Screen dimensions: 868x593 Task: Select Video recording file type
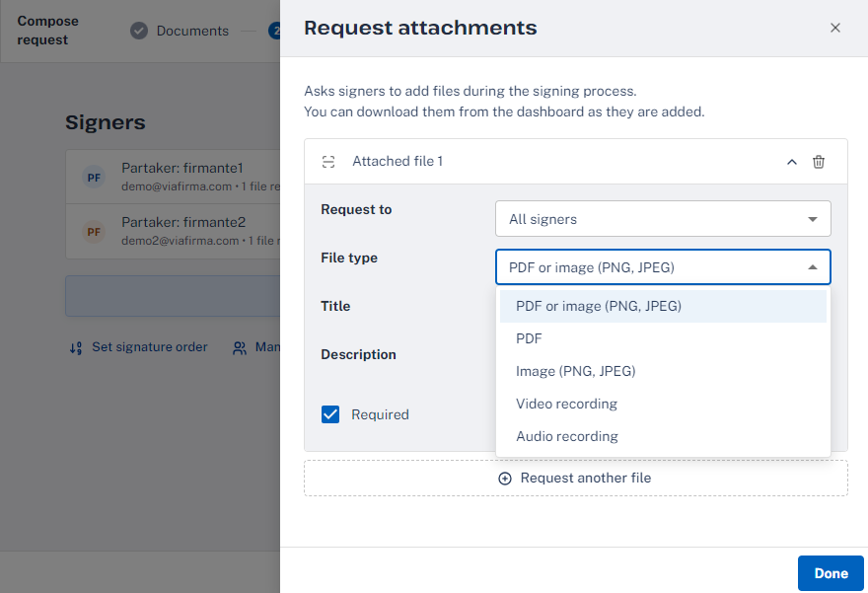click(x=663, y=404)
